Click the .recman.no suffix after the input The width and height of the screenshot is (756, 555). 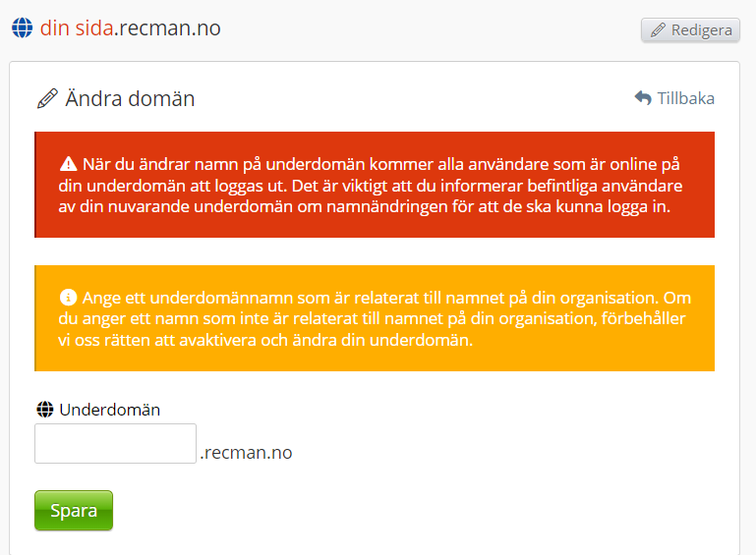pyautogui.click(x=246, y=453)
